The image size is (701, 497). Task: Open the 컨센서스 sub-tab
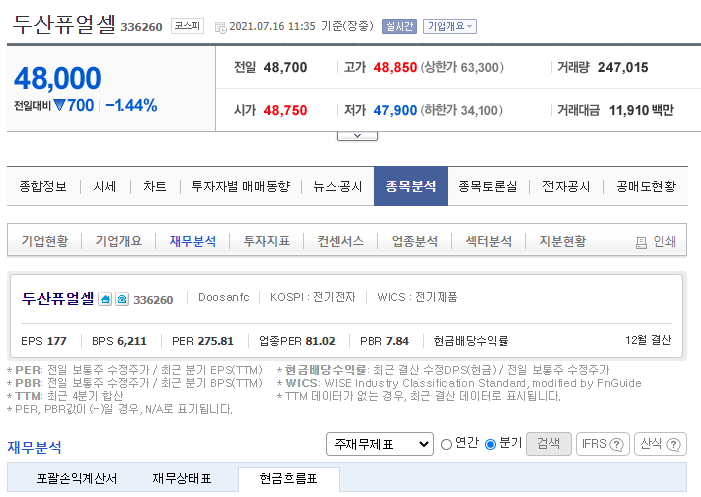[x=341, y=241]
